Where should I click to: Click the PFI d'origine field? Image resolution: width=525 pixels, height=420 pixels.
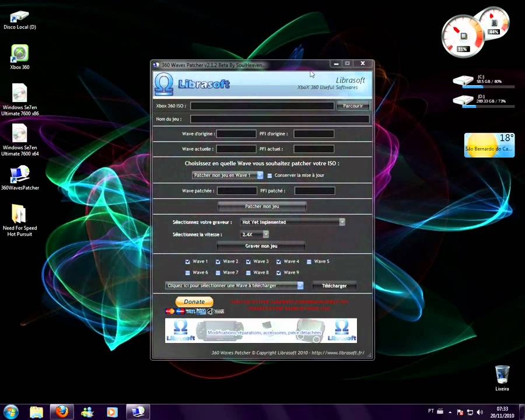point(314,134)
